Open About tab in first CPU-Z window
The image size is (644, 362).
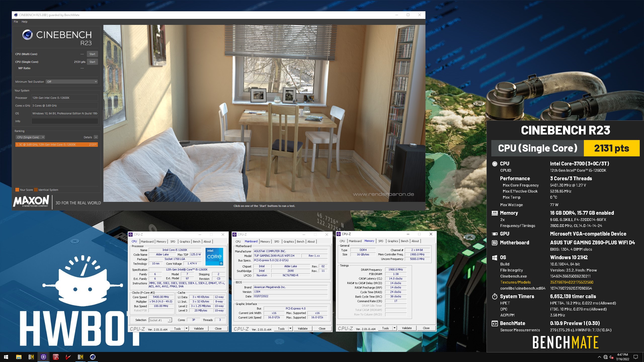pos(207,242)
